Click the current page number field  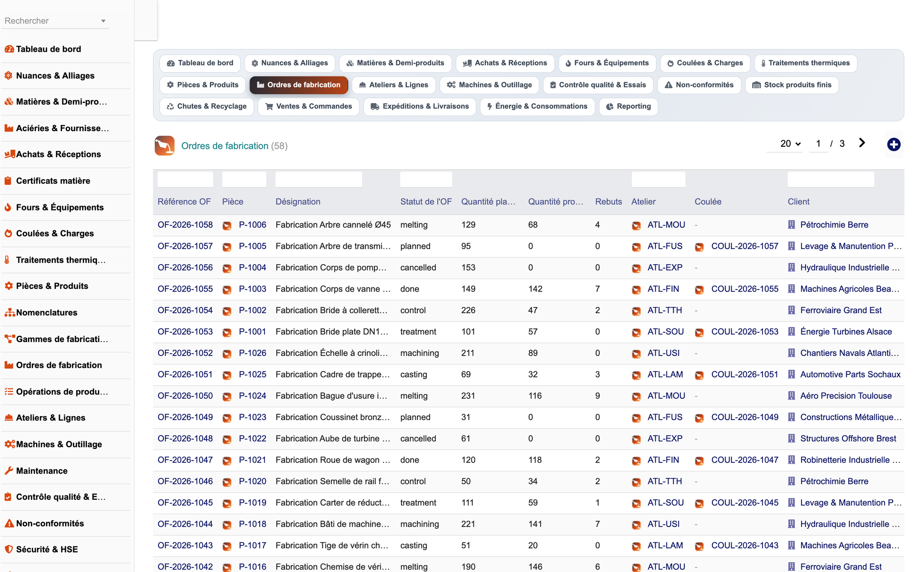(818, 143)
